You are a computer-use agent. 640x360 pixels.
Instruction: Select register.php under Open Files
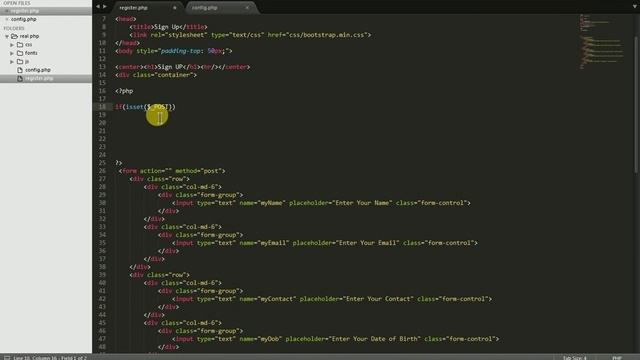point(25,11)
